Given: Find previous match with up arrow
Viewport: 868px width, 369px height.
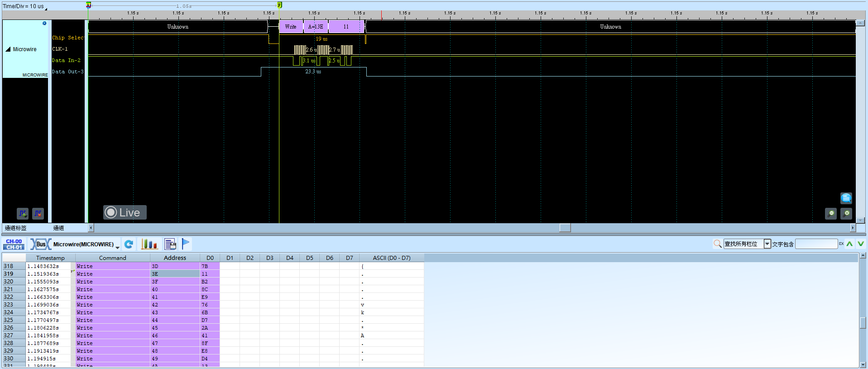Looking at the screenshot, I should [849, 244].
